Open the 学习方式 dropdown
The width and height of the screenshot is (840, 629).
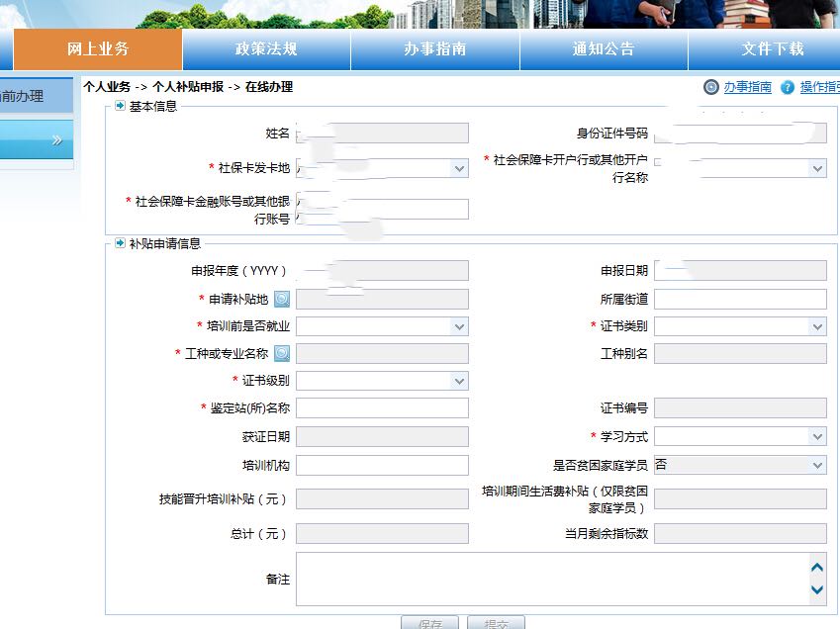point(817,436)
